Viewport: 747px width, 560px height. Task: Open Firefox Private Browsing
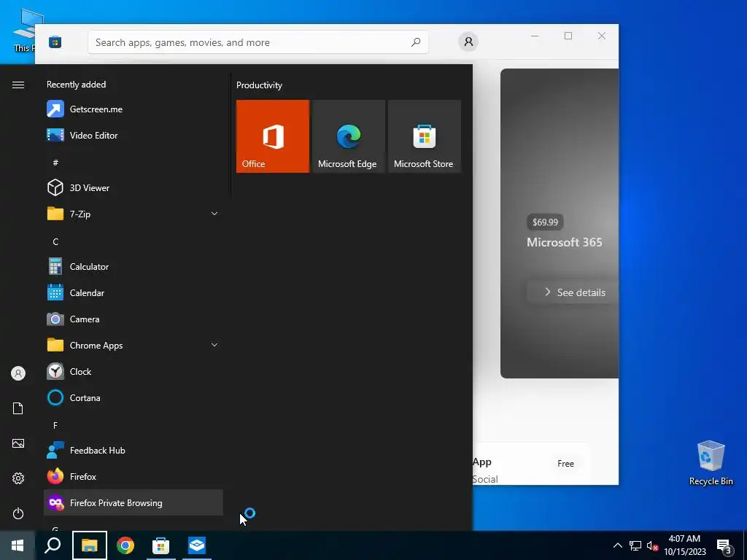(133, 502)
